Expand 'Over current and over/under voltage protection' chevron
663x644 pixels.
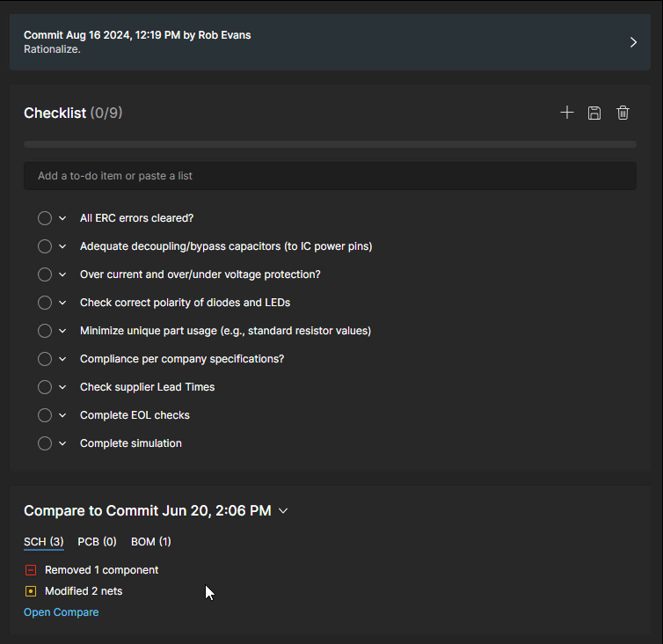coord(62,274)
